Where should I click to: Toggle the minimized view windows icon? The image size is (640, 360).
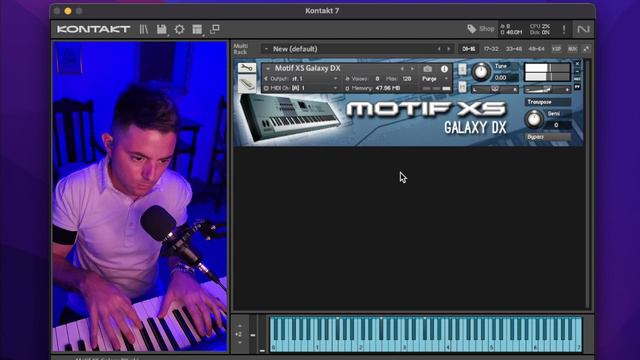coord(215,29)
